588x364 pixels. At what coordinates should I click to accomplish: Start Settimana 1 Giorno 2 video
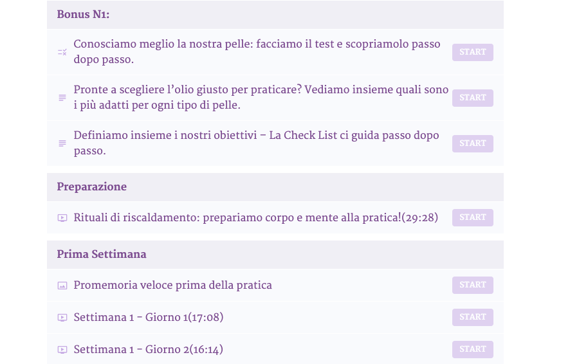pyautogui.click(x=472, y=349)
